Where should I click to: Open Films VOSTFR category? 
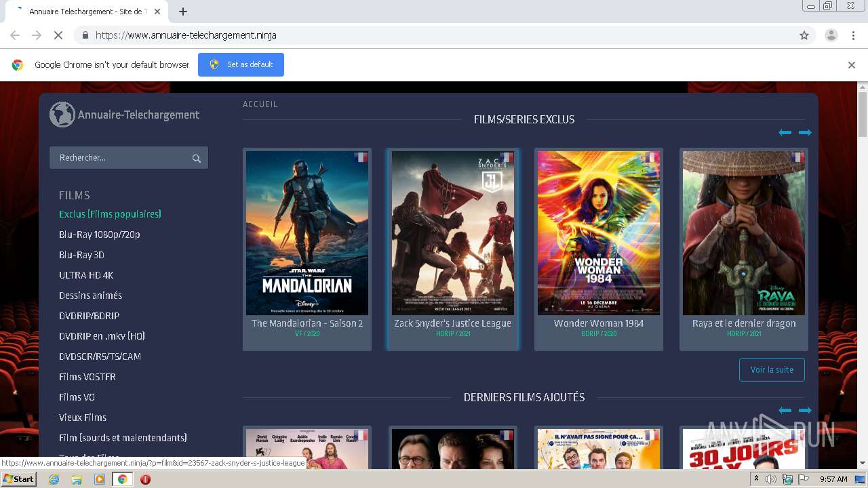click(x=87, y=377)
